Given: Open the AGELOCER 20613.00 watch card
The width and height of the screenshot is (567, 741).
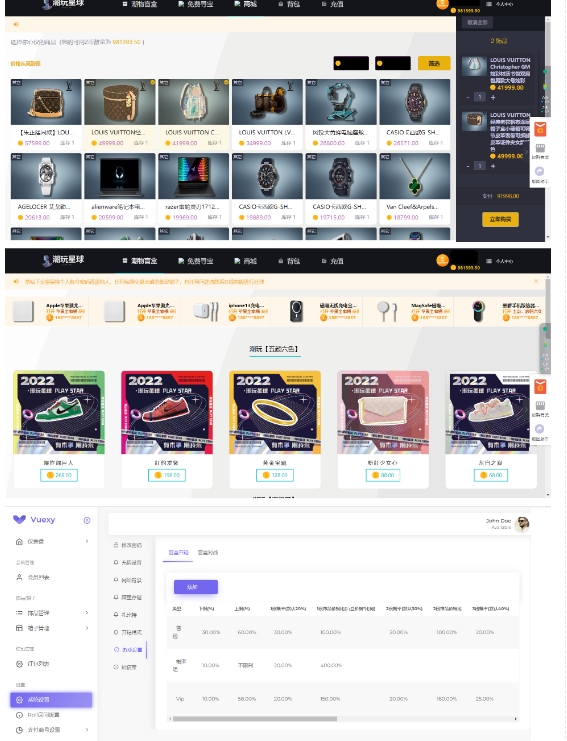Looking at the screenshot, I should (46, 188).
